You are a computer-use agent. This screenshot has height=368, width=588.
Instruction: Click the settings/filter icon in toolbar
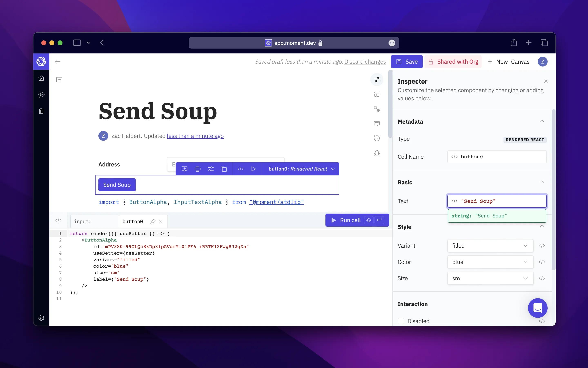[x=211, y=169]
